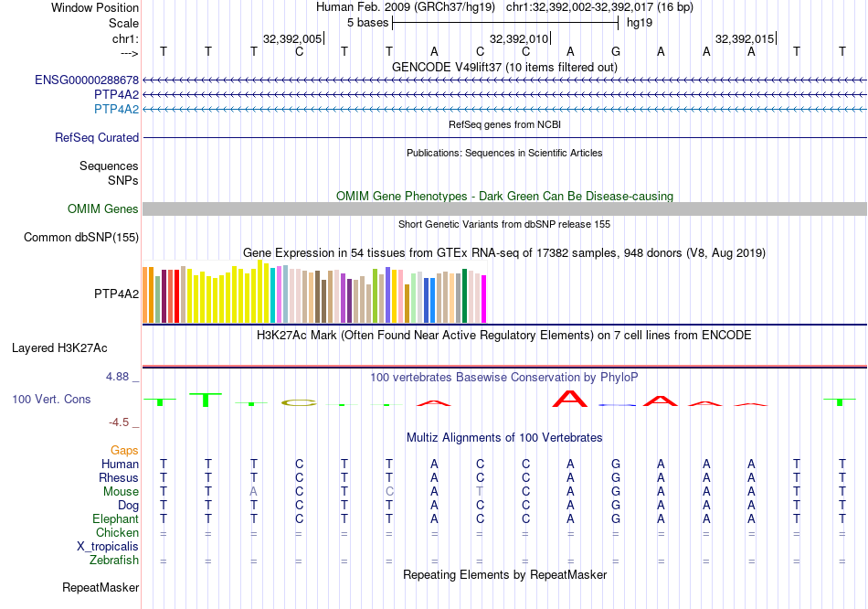
Task: Click the Elephant species label
Action: (115, 519)
